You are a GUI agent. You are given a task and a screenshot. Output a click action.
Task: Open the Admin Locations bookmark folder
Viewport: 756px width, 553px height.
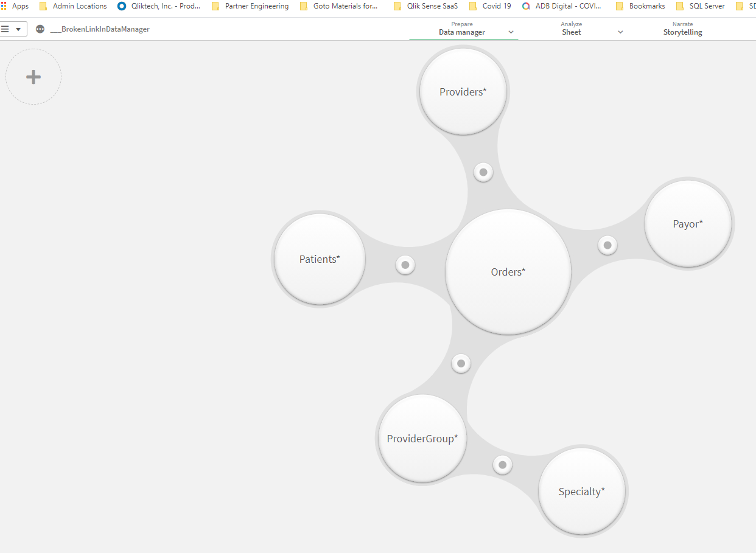[73, 6]
